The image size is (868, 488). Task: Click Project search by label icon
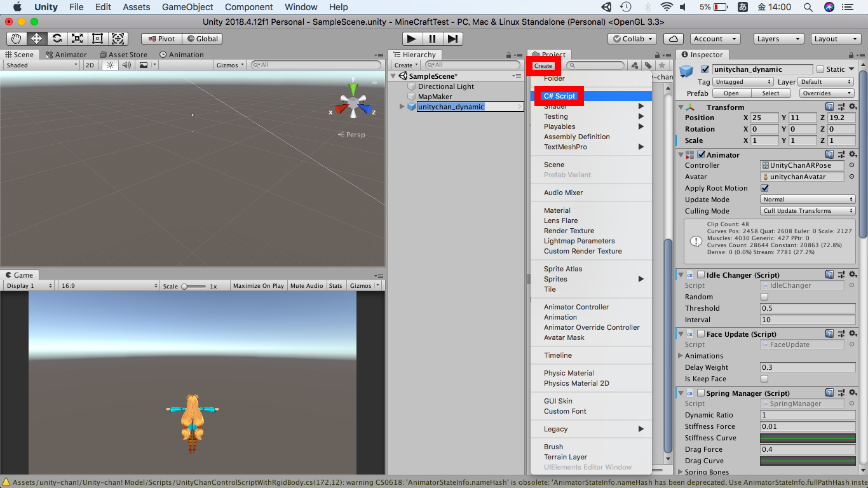point(648,65)
